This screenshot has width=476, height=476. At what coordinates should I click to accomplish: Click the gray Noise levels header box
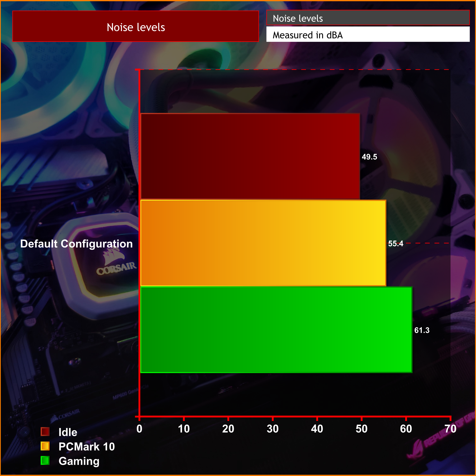[x=368, y=18]
